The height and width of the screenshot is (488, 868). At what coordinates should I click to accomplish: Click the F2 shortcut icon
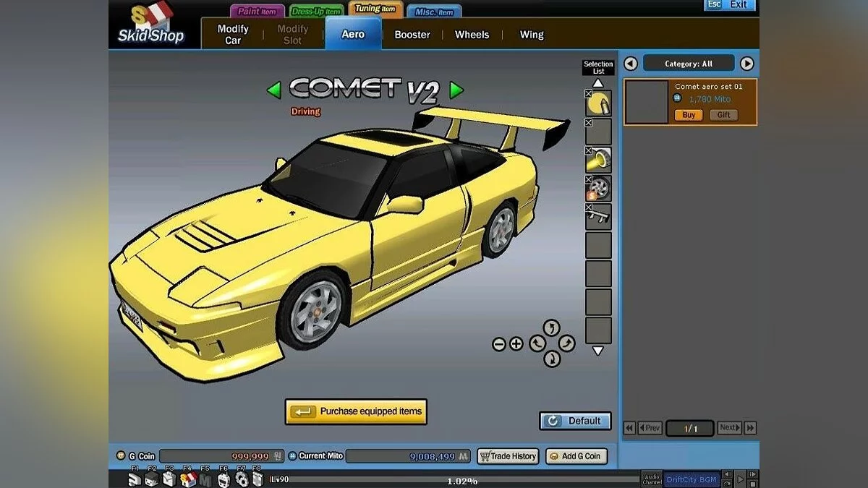152,478
